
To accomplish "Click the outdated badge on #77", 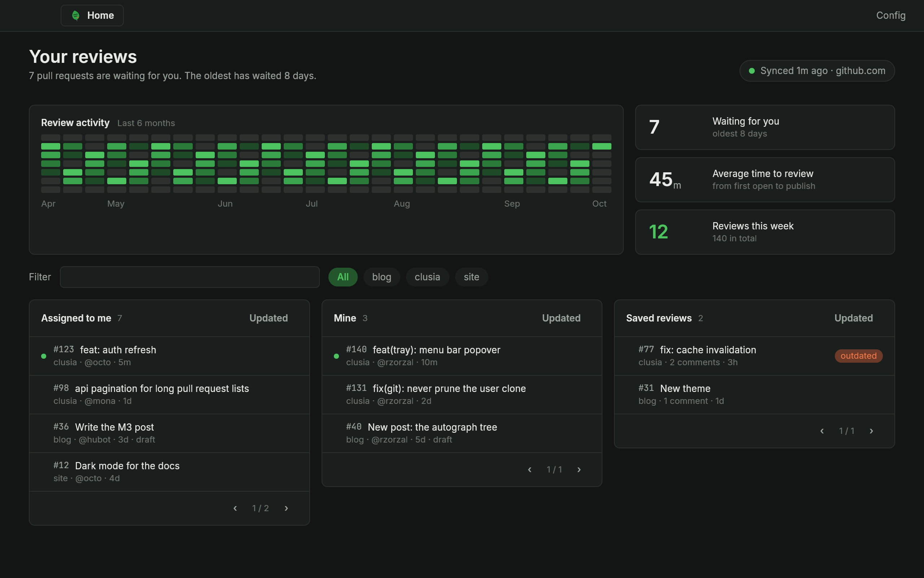I will pos(858,356).
